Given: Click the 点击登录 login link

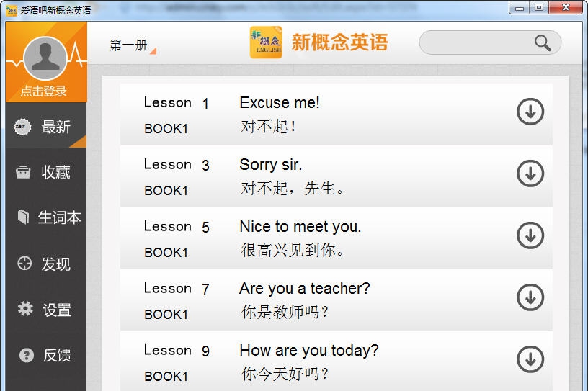Looking at the screenshot, I should coord(43,91).
